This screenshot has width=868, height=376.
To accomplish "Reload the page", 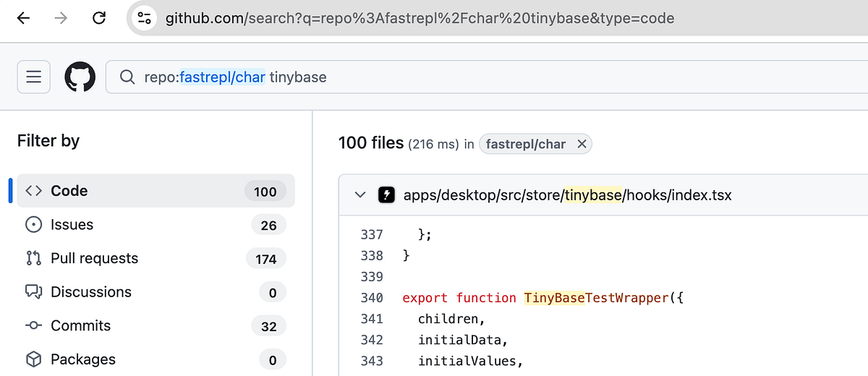I will [100, 18].
